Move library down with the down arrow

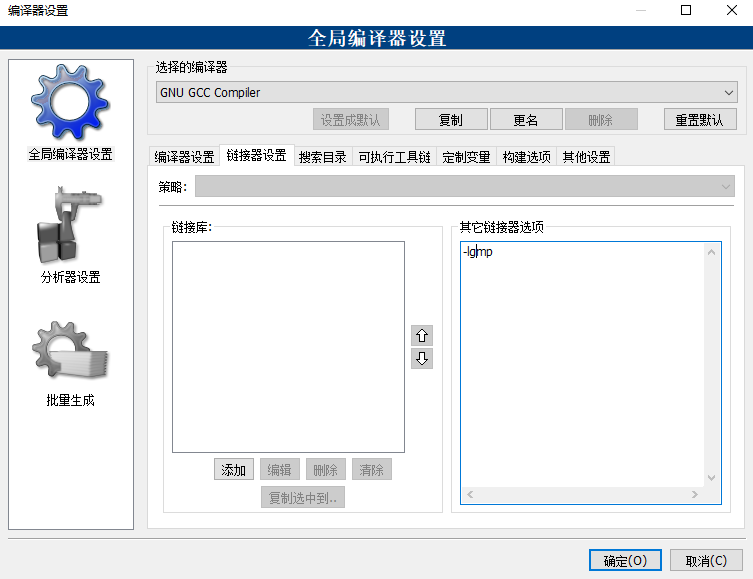(422, 359)
